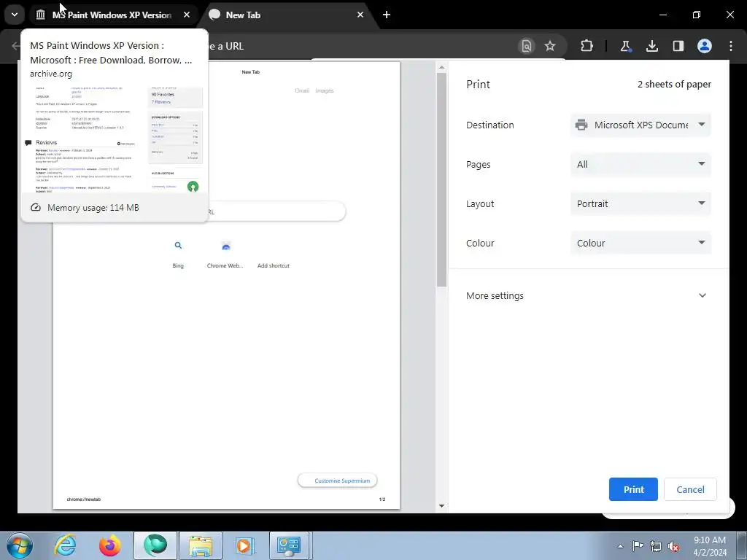Screen dimensions: 747x560
Task: Click the Action Center flag icon
Action: click(638, 546)
